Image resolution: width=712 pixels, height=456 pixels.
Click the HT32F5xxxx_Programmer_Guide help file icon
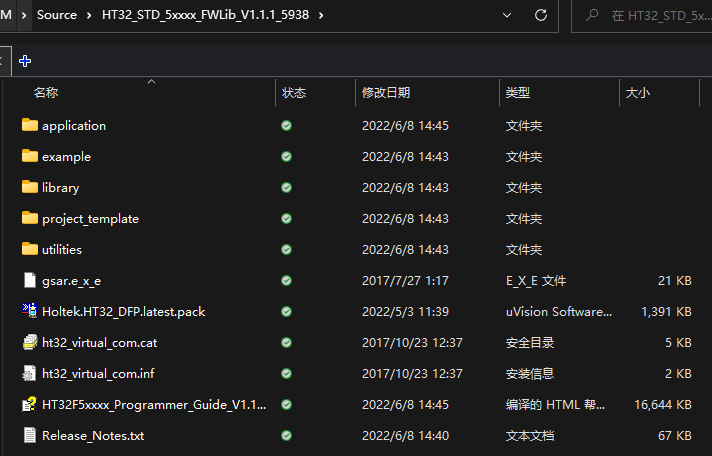(x=30, y=404)
